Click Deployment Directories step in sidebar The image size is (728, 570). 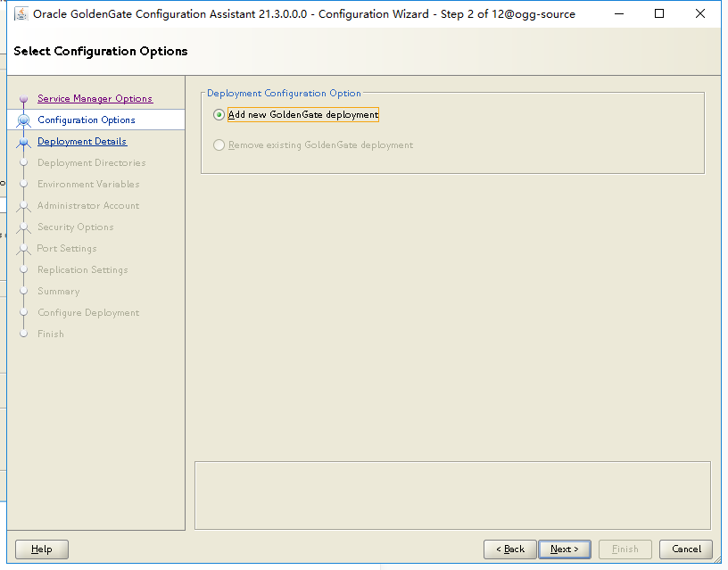coord(92,162)
